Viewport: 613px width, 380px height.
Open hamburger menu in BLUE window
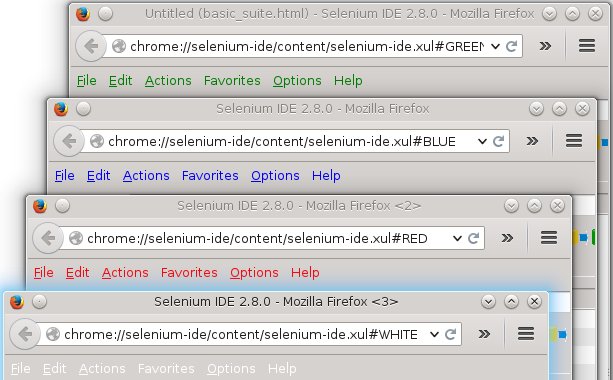574,140
